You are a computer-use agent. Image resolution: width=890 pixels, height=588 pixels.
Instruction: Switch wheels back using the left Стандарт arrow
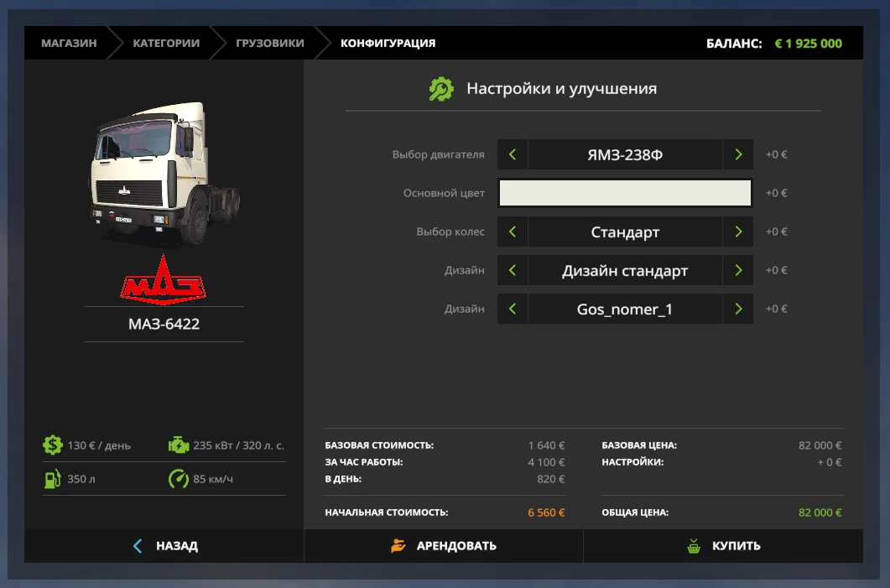tap(512, 232)
